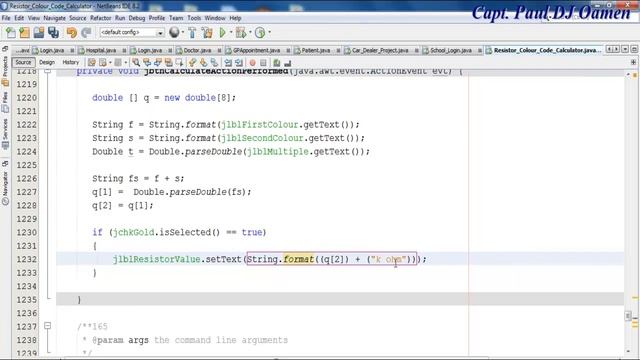Viewport: 640px width, 360px height.
Task: Click the Shift Line Left icon
Action: click(228, 63)
